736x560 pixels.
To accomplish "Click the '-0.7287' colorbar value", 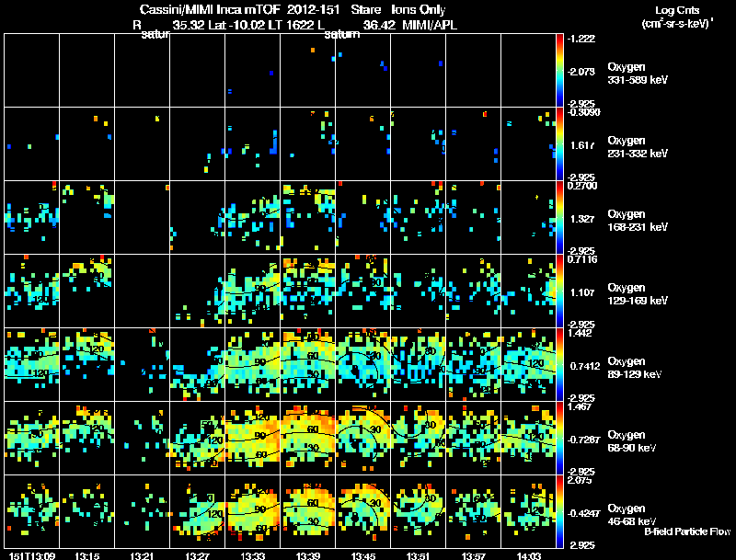I will (x=583, y=440).
